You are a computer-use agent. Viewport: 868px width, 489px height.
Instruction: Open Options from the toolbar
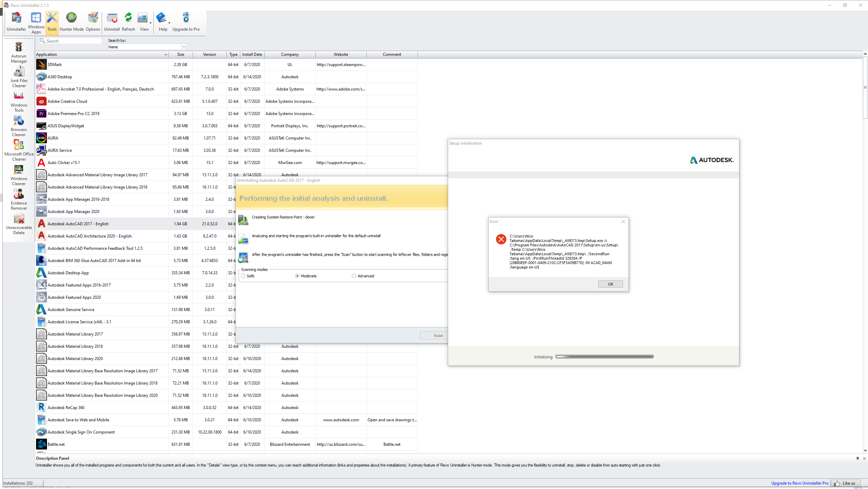pyautogui.click(x=93, y=22)
